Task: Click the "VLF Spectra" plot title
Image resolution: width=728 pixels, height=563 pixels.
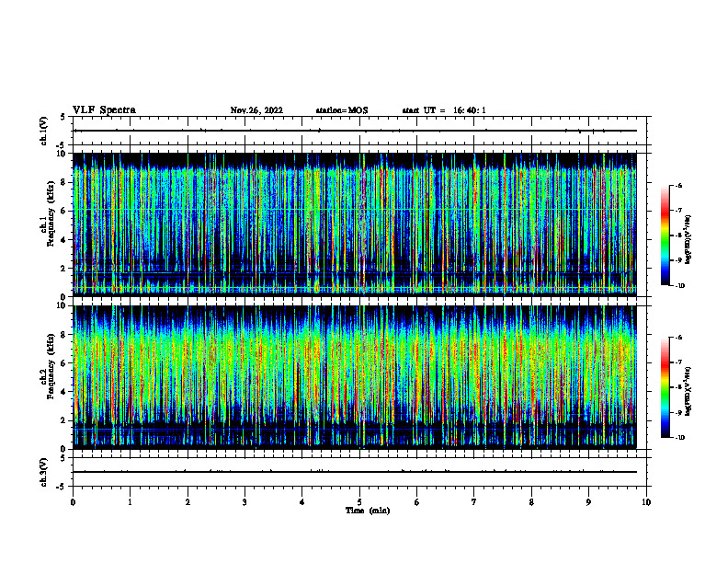Action: (x=104, y=110)
